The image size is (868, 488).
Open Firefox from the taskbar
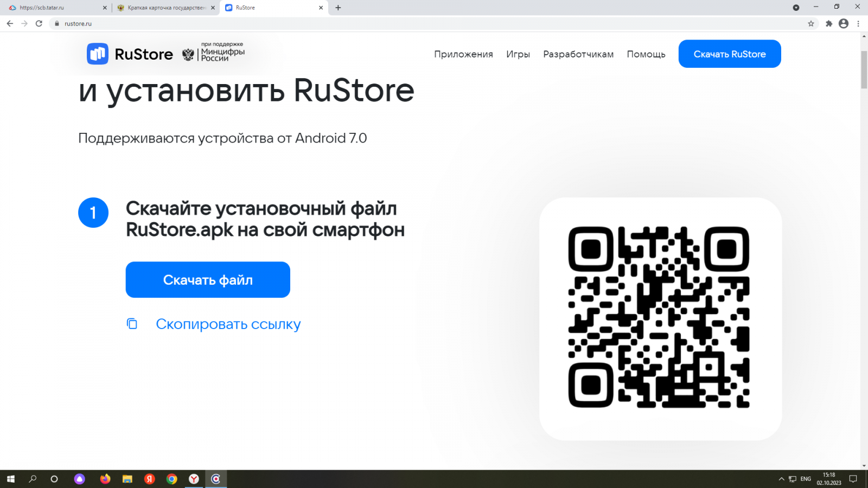(105, 479)
